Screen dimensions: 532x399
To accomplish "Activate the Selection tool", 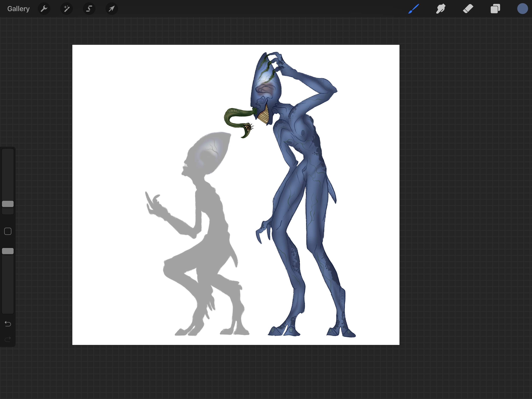I will (x=89, y=9).
